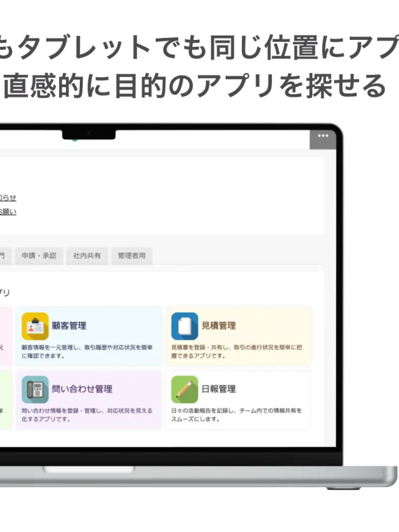Click the partially visible pink app card

pyautogui.click(x=5, y=337)
